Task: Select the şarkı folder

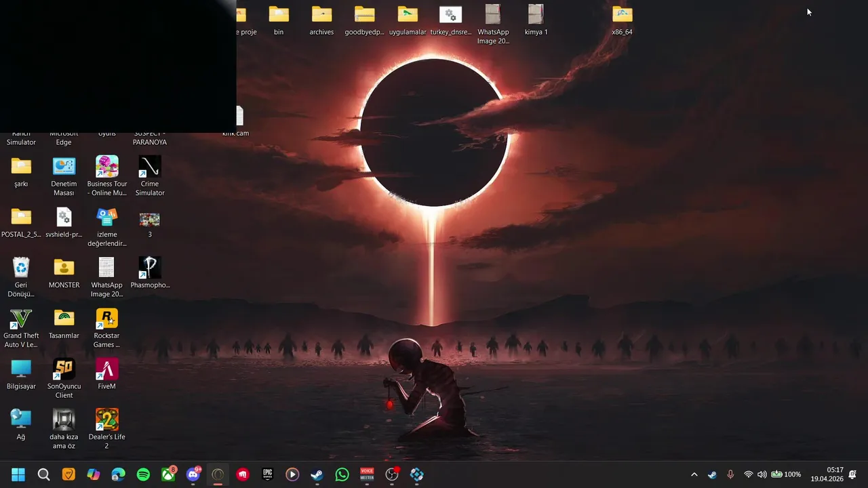Action: pyautogui.click(x=21, y=172)
